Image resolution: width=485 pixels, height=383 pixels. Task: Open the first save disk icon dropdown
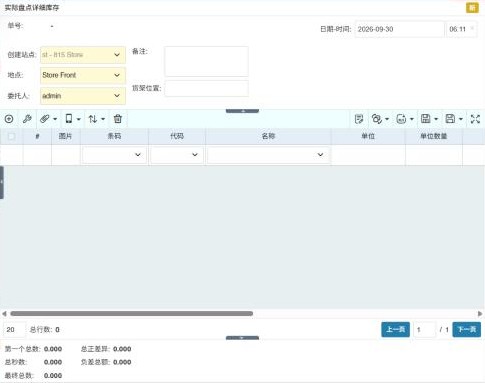[x=429, y=119]
